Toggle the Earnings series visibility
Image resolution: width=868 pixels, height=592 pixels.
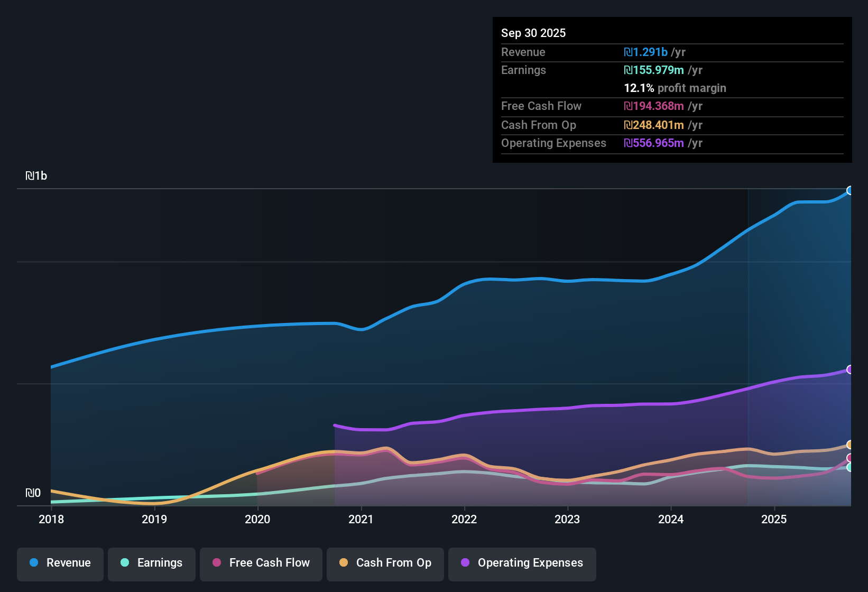click(x=151, y=563)
